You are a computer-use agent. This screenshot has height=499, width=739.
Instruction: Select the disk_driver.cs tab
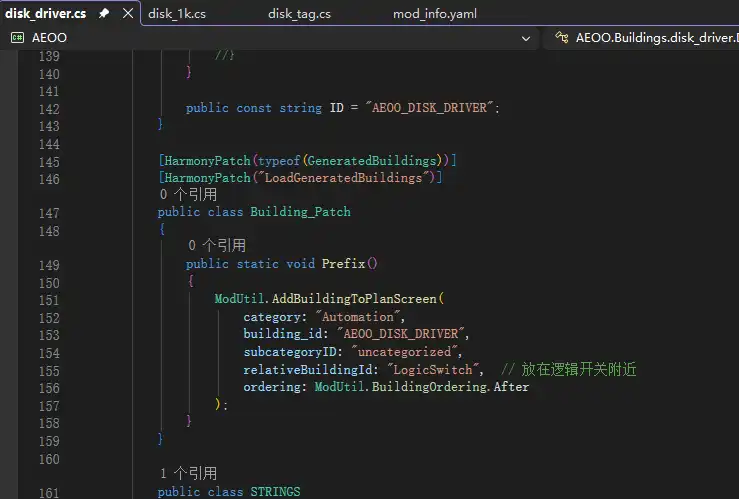pyautogui.click(x=46, y=13)
